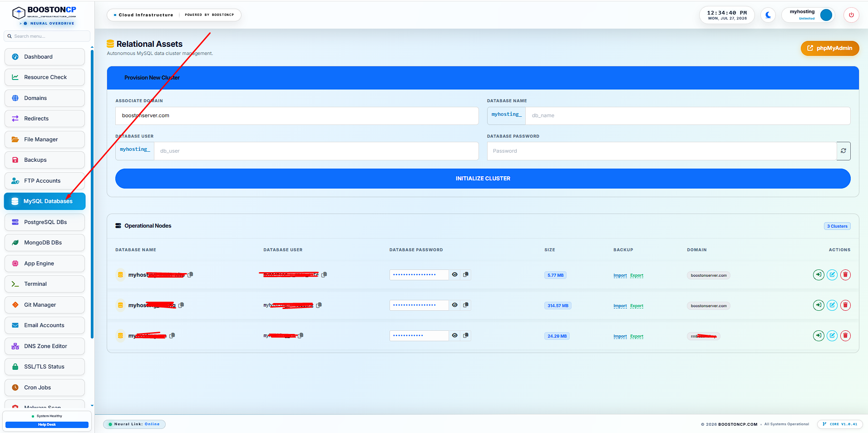Open the myhosting account menu

[808, 15]
